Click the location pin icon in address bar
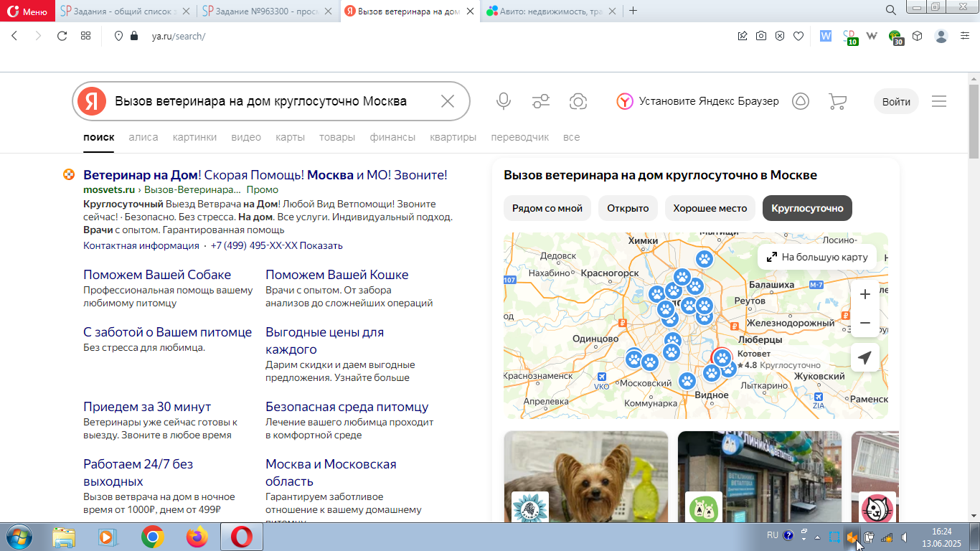 click(118, 36)
